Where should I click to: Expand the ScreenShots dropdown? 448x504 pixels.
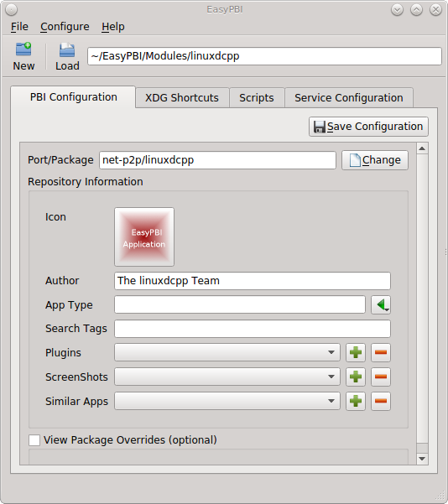[x=227, y=377]
